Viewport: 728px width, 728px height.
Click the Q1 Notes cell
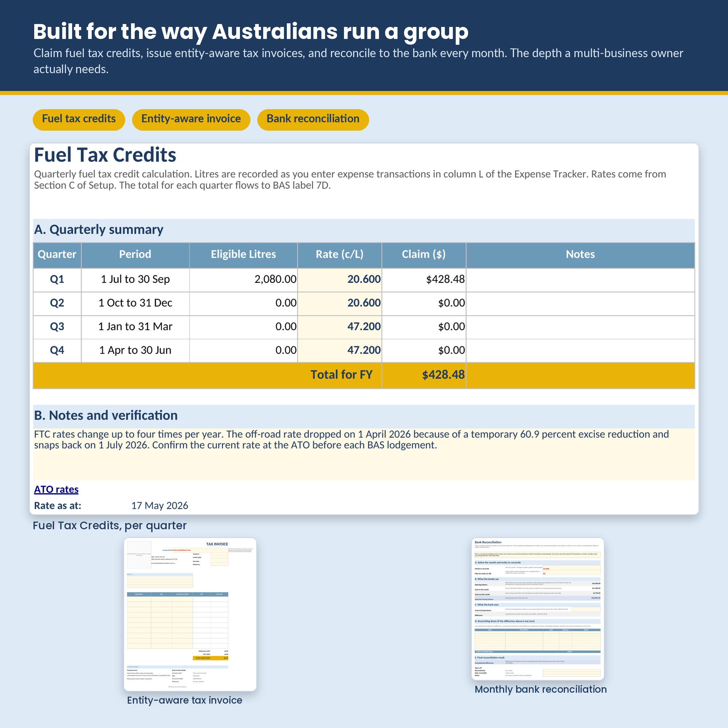[x=580, y=280]
